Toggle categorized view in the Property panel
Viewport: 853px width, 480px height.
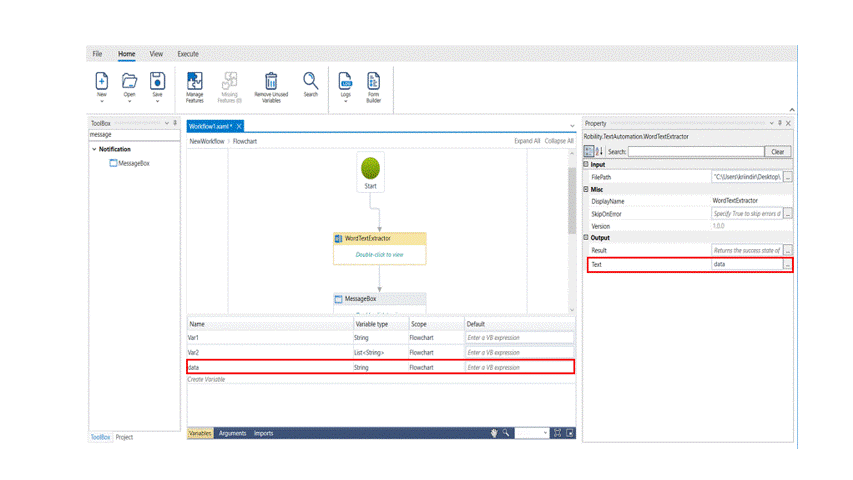click(589, 151)
